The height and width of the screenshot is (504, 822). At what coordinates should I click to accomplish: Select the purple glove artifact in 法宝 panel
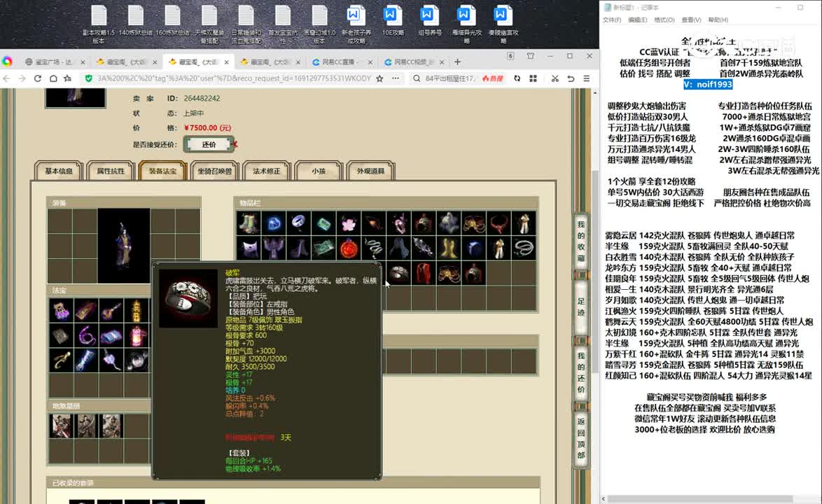point(61,311)
